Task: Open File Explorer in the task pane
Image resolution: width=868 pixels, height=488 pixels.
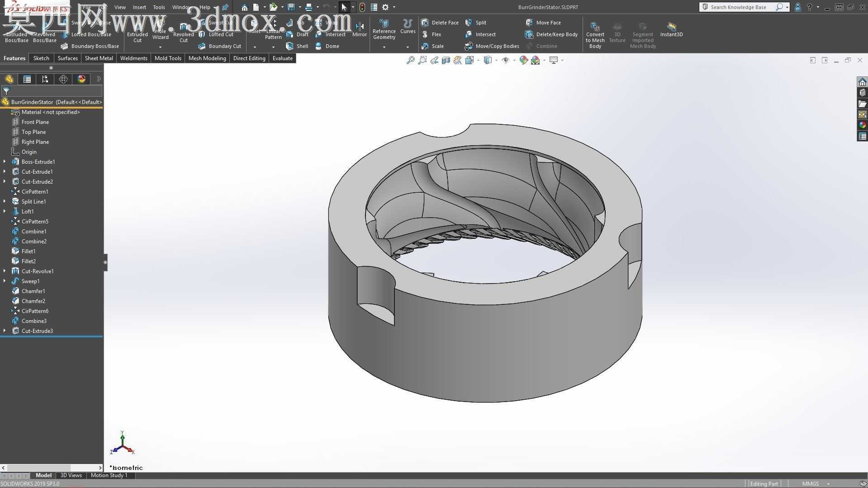Action: click(862, 104)
